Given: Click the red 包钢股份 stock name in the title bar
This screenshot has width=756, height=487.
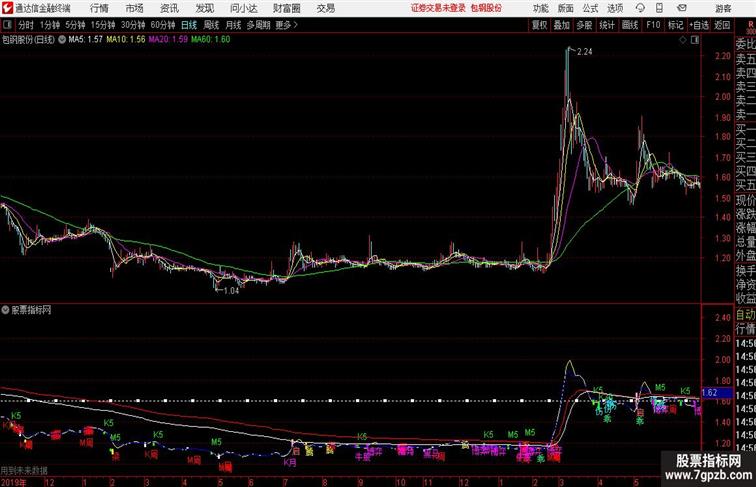Looking at the screenshot, I should click(x=486, y=8).
